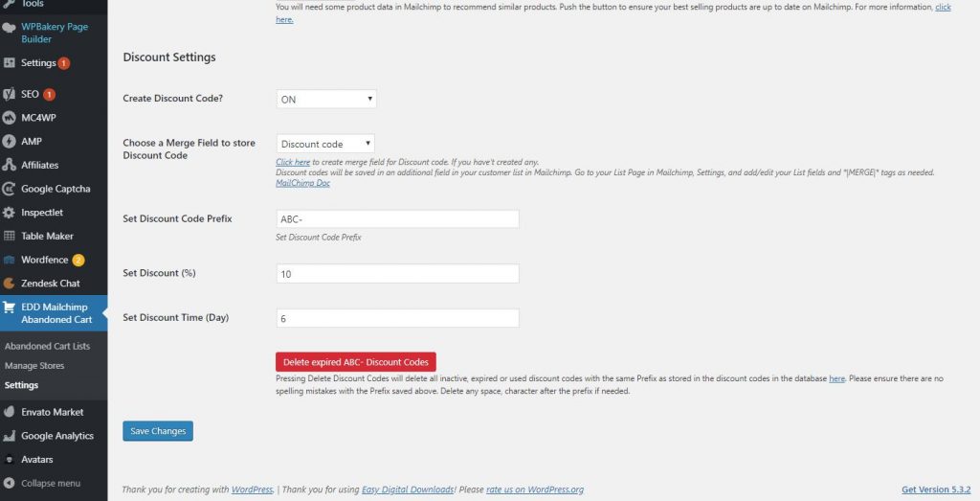
Task: Click the Save Changes button
Action: coord(158,431)
